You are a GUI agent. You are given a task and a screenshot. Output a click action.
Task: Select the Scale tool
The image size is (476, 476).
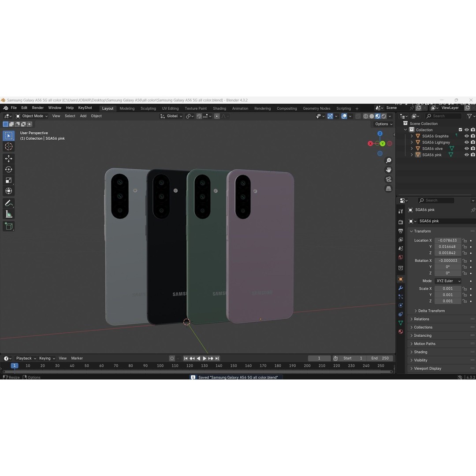click(x=8, y=180)
